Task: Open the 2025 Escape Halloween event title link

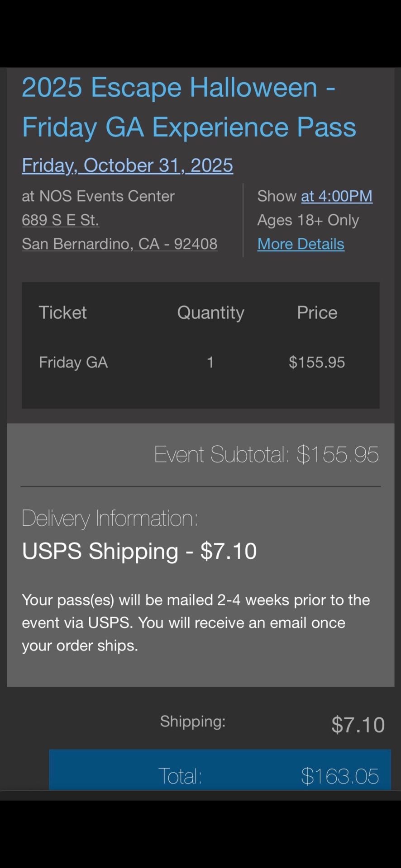Action: tap(189, 107)
